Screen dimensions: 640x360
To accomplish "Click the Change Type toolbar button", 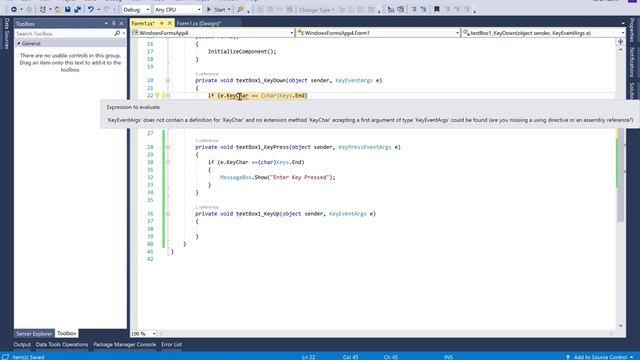I will tap(316, 10).
